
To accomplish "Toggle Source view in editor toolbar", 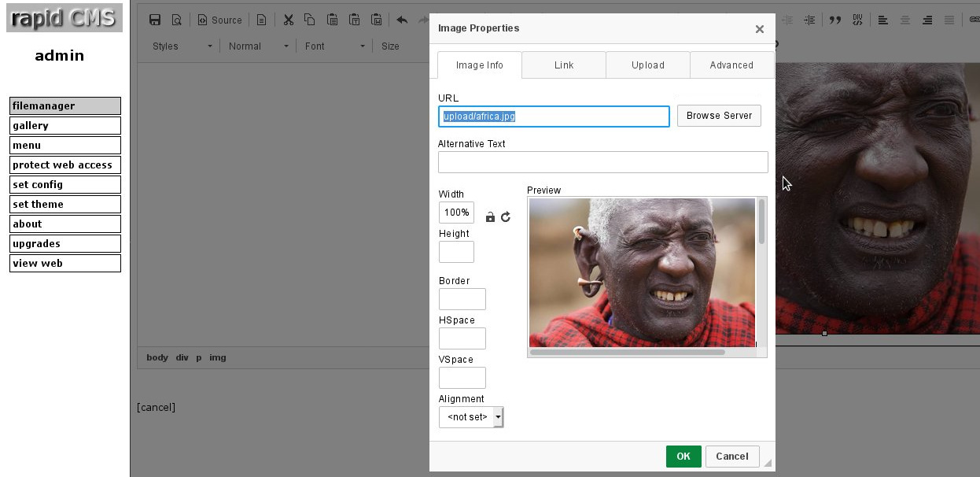I will pyautogui.click(x=219, y=20).
